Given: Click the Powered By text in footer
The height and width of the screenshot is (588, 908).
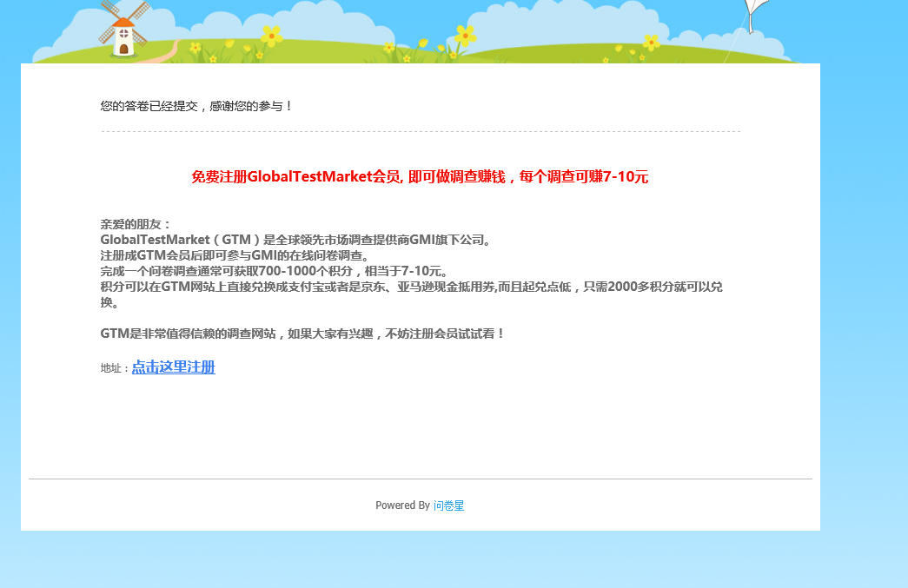Looking at the screenshot, I should click(x=402, y=505).
